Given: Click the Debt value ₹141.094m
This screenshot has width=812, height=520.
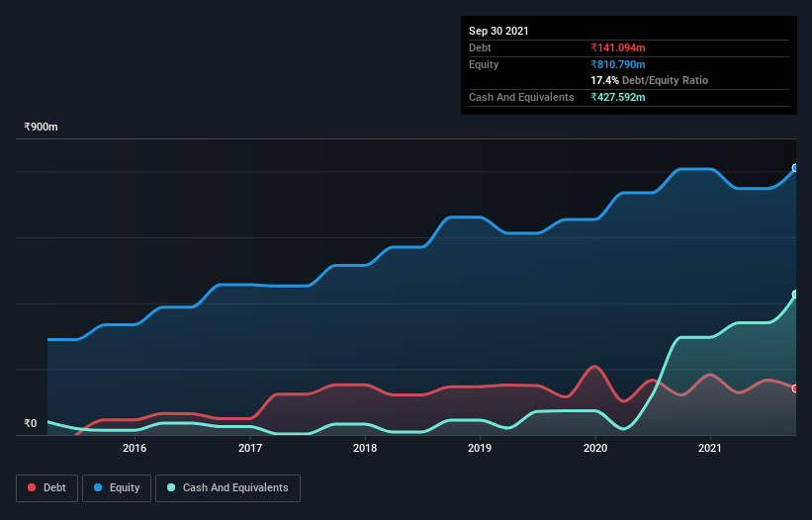Looking at the screenshot, I should tap(618, 47).
